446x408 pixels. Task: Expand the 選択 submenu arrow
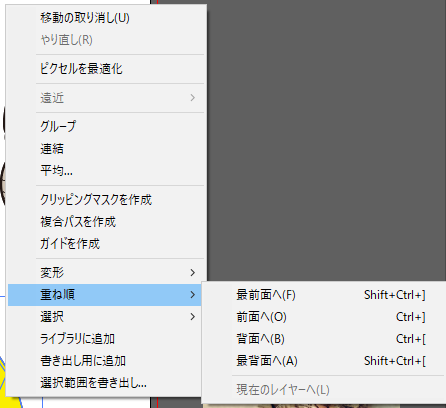(193, 317)
